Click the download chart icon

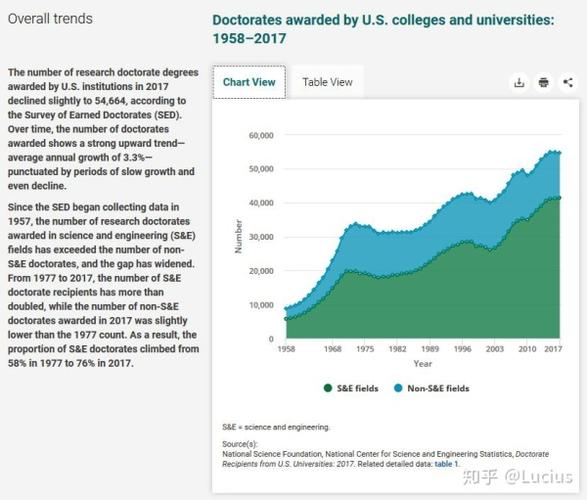click(519, 82)
